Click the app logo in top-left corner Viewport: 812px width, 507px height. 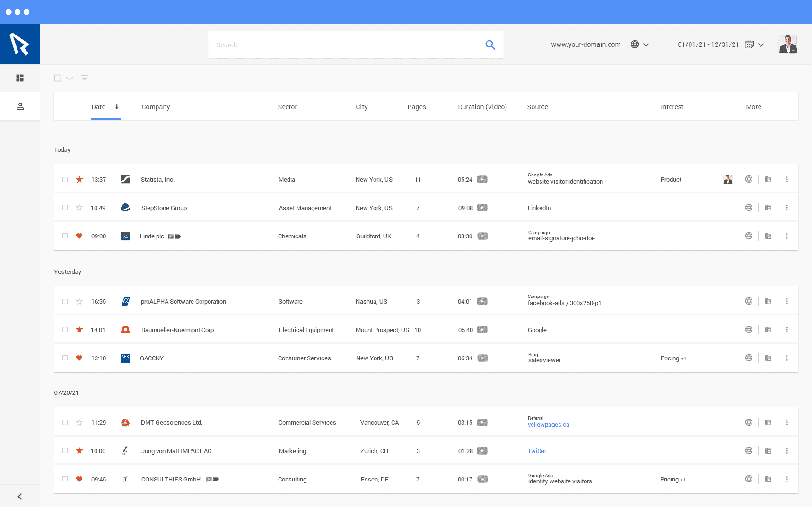[x=20, y=44]
